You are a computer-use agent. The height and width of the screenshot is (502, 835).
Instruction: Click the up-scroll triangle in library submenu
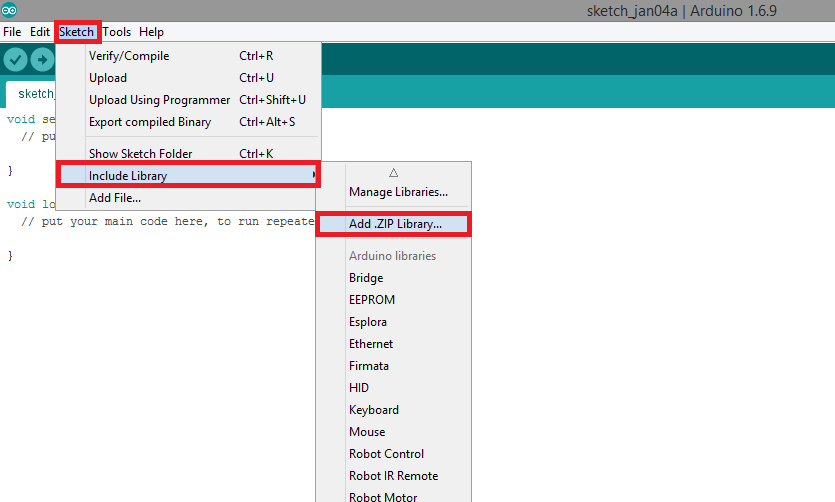(394, 173)
